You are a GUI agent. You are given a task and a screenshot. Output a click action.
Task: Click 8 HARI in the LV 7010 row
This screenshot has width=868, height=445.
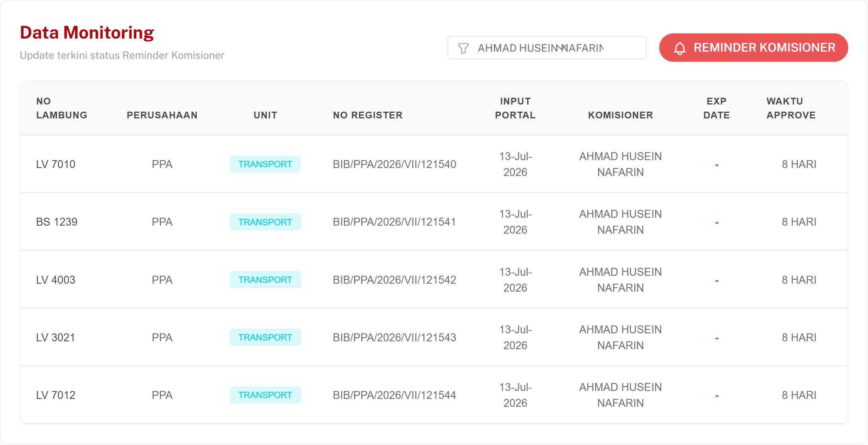click(x=799, y=164)
